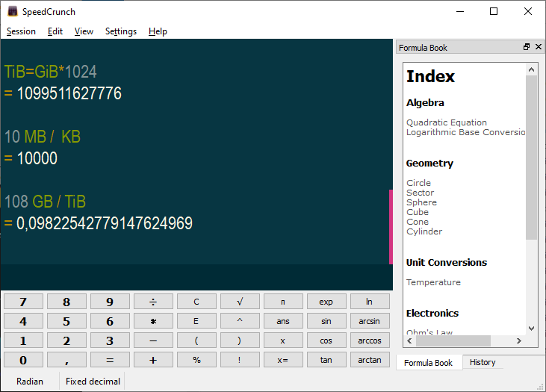Click the minus − key

pos(153,340)
